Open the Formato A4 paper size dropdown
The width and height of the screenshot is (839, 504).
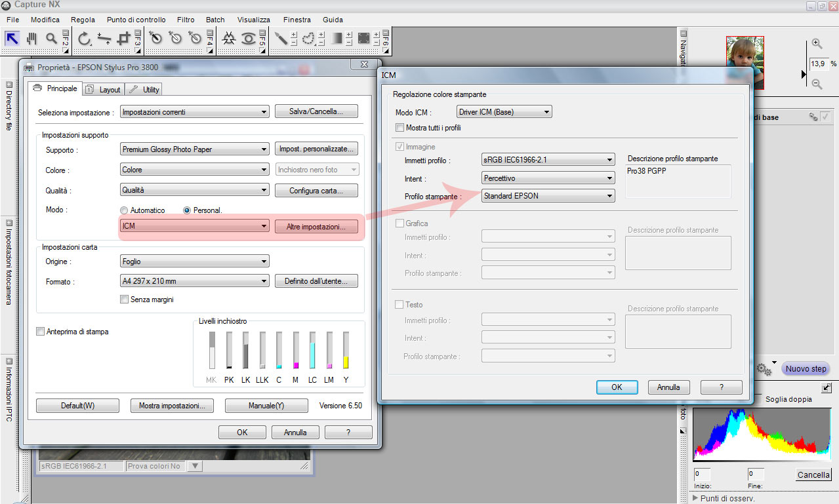pyautogui.click(x=195, y=281)
